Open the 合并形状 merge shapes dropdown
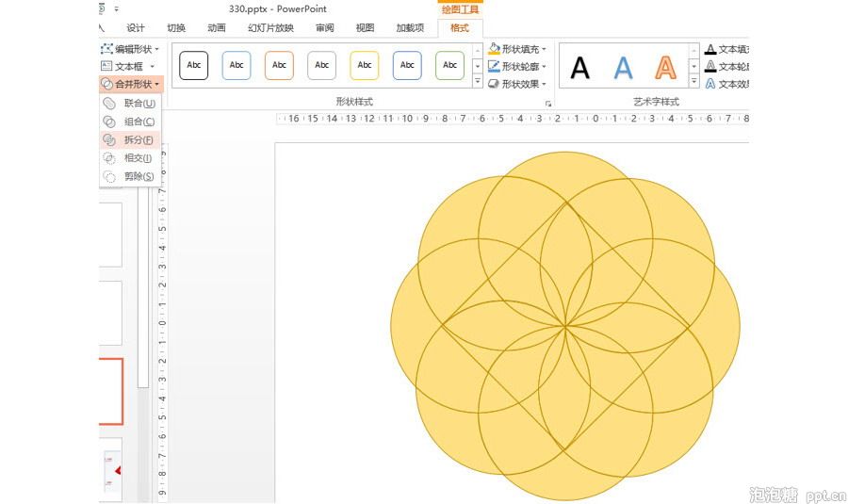Image resolution: width=848 pixels, height=504 pixels. click(x=130, y=84)
